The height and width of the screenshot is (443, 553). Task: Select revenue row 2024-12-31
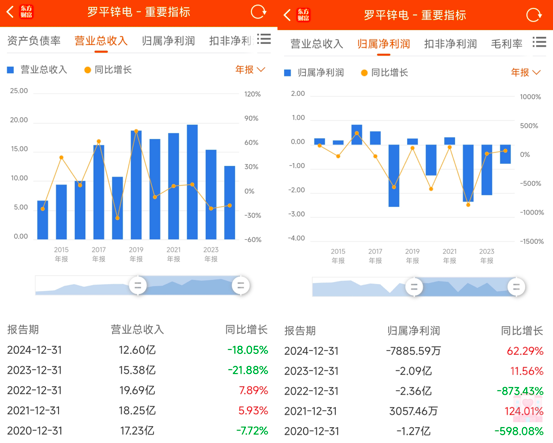(138, 350)
